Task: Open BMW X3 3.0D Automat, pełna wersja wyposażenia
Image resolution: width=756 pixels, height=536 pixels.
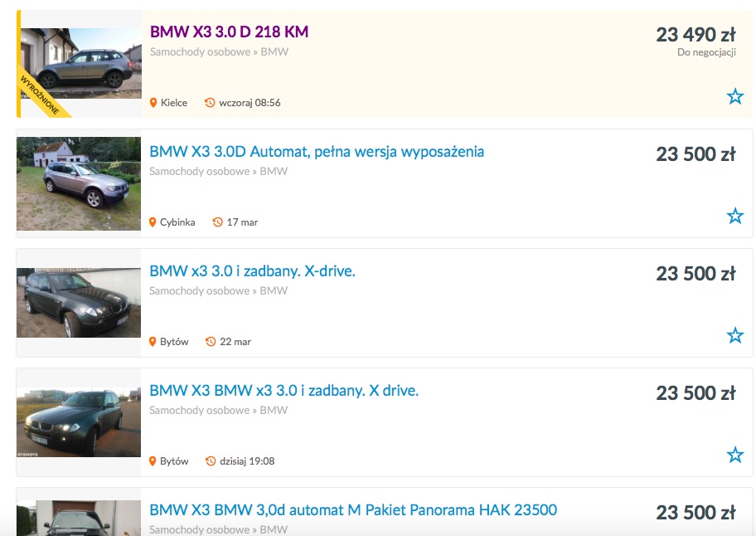Action: [317, 152]
